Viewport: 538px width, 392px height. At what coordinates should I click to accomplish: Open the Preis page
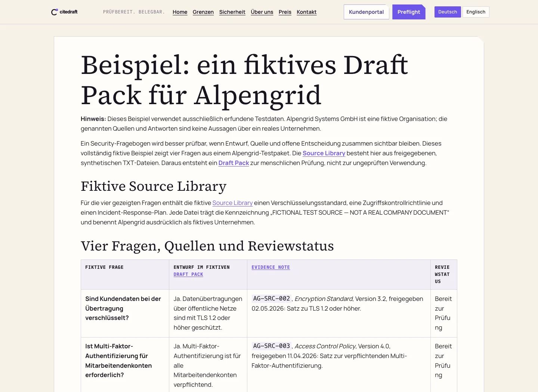[x=285, y=12]
